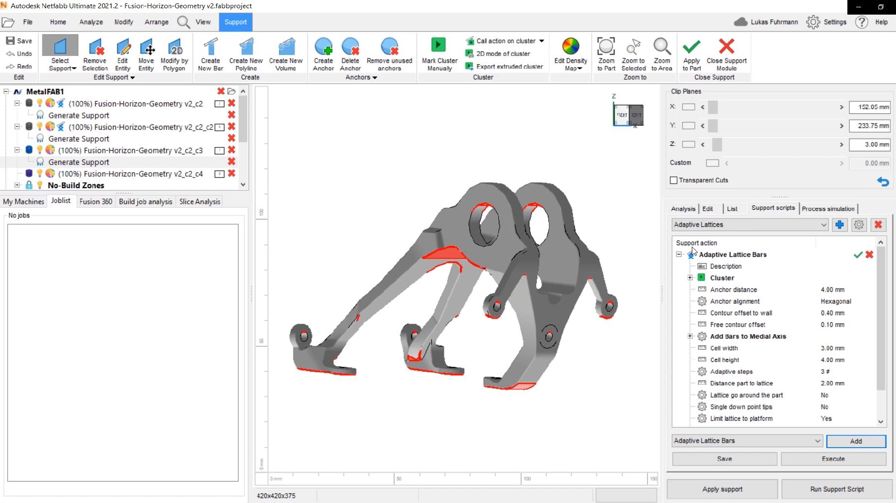The width and height of the screenshot is (896, 503).
Task: Open the Analyze menu
Action: (91, 21)
